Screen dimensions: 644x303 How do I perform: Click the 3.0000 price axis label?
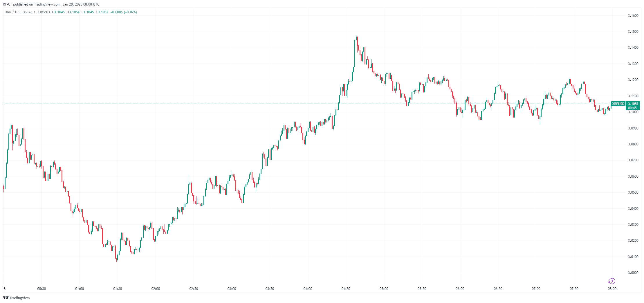[633, 273]
